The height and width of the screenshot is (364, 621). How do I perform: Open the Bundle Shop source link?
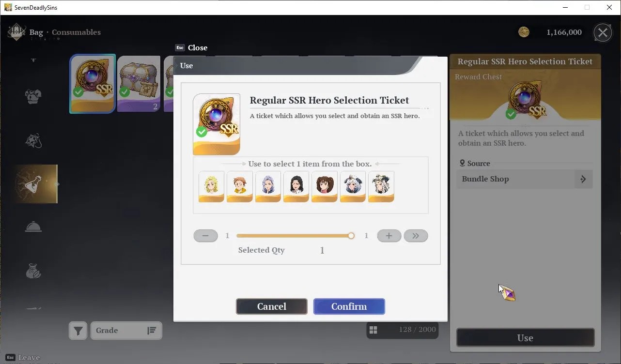(x=525, y=179)
